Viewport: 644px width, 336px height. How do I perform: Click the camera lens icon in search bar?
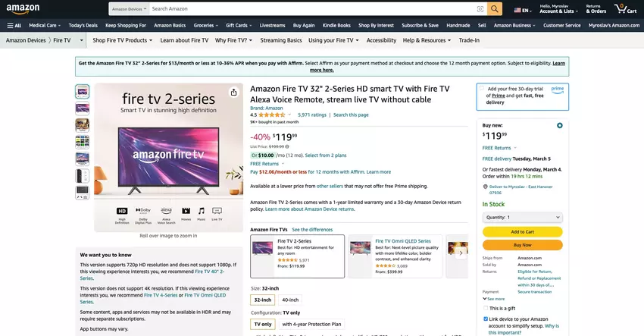[480, 9]
